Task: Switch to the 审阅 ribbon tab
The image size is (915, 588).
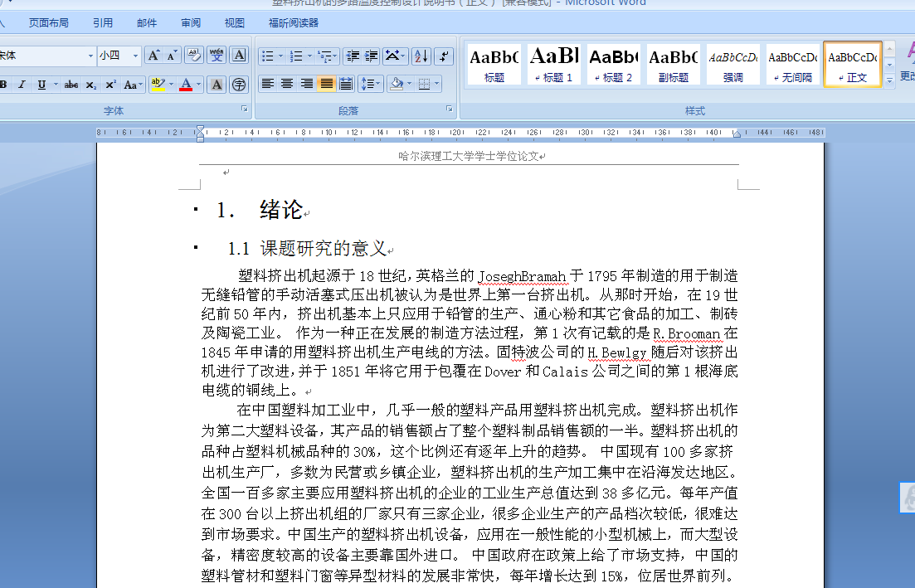Action: (190, 22)
